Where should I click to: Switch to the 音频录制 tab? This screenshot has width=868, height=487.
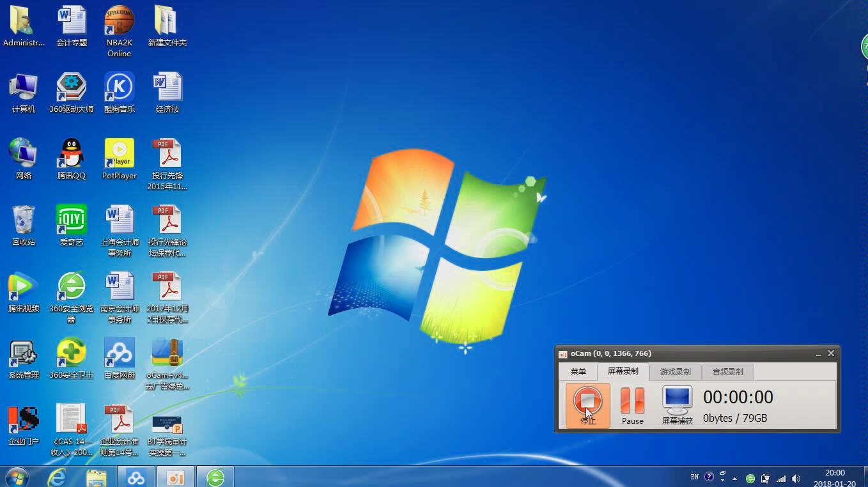pos(727,371)
